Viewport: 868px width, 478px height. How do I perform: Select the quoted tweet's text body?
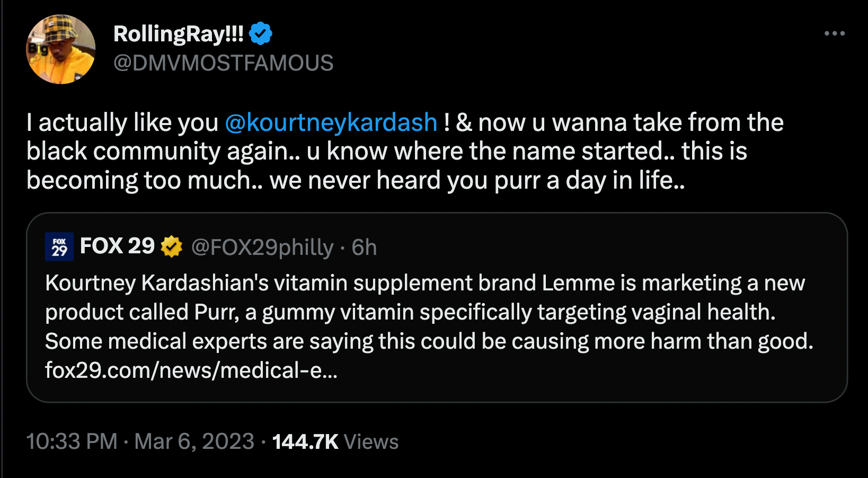click(x=424, y=312)
